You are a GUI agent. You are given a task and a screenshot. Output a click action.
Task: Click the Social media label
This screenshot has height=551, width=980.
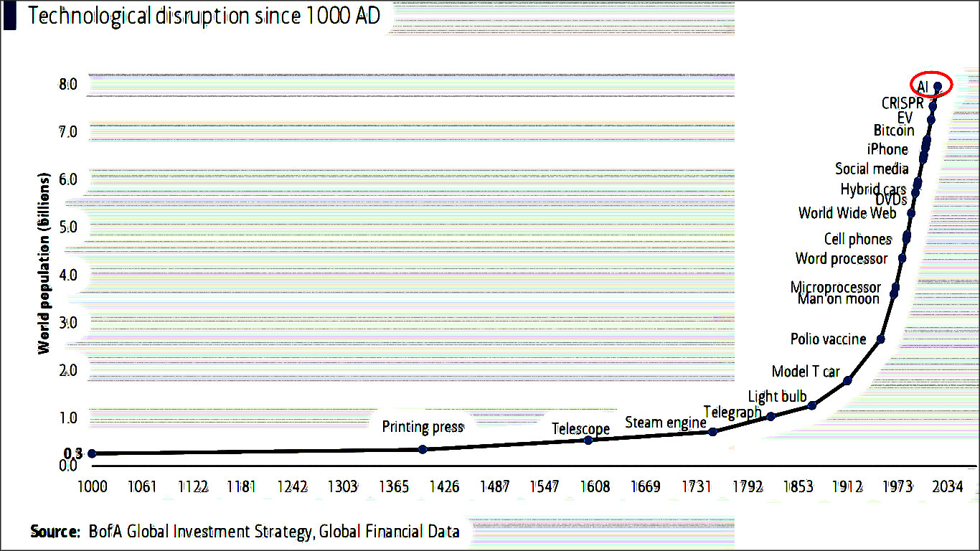click(x=870, y=169)
